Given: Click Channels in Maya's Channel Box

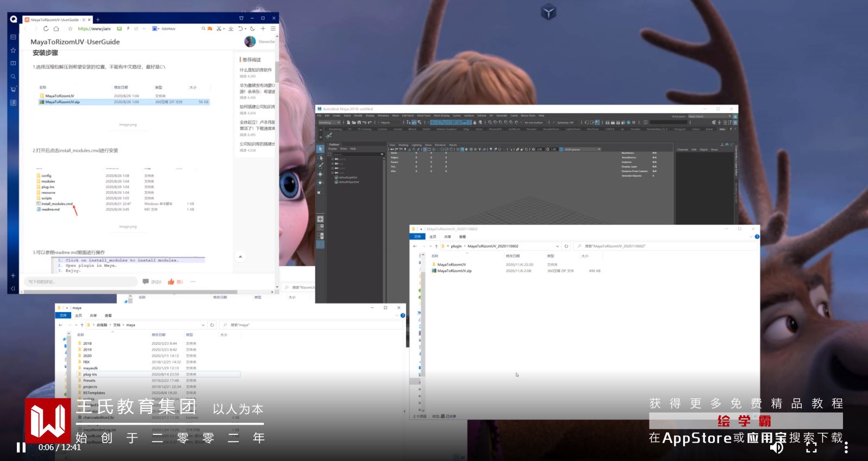Looking at the screenshot, I should coord(683,149).
